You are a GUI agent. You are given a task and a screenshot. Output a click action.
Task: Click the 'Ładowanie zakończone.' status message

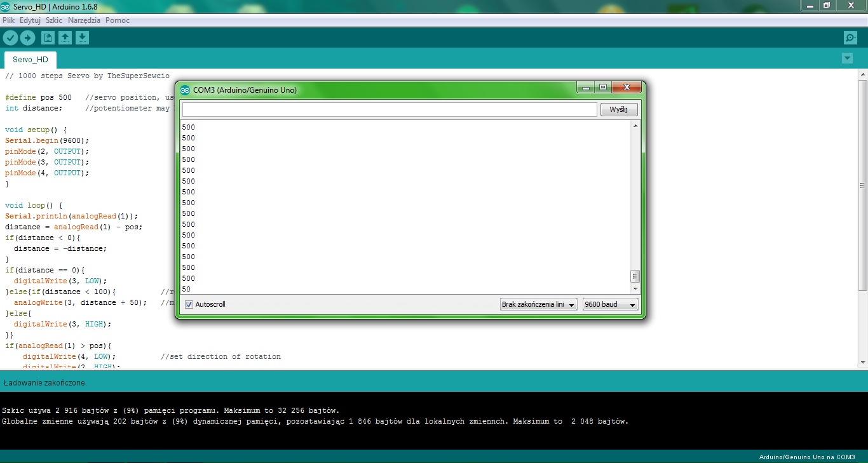[x=45, y=383]
